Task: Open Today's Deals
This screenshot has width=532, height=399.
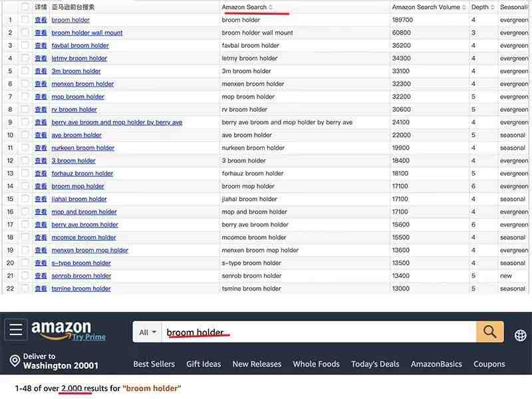Action: [x=375, y=364]
